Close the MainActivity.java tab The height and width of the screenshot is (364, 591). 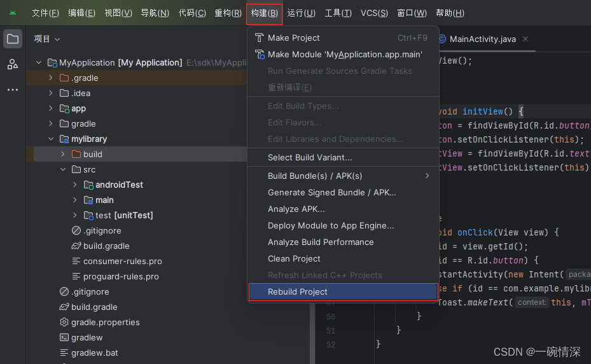(x=525, y=39)
